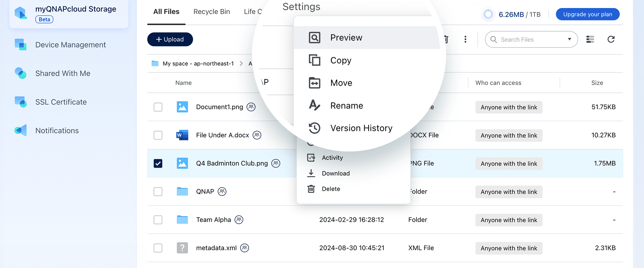Viewport: 644px width, 268px height.
Task: Click the Word icon of File Under A.docx
Action: (182, 135)
